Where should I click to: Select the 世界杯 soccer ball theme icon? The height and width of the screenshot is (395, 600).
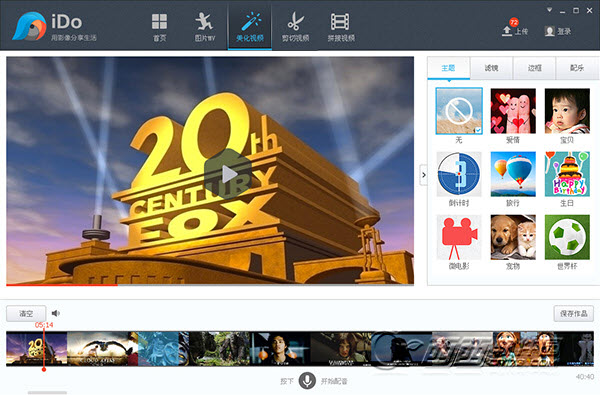(567, 237)
